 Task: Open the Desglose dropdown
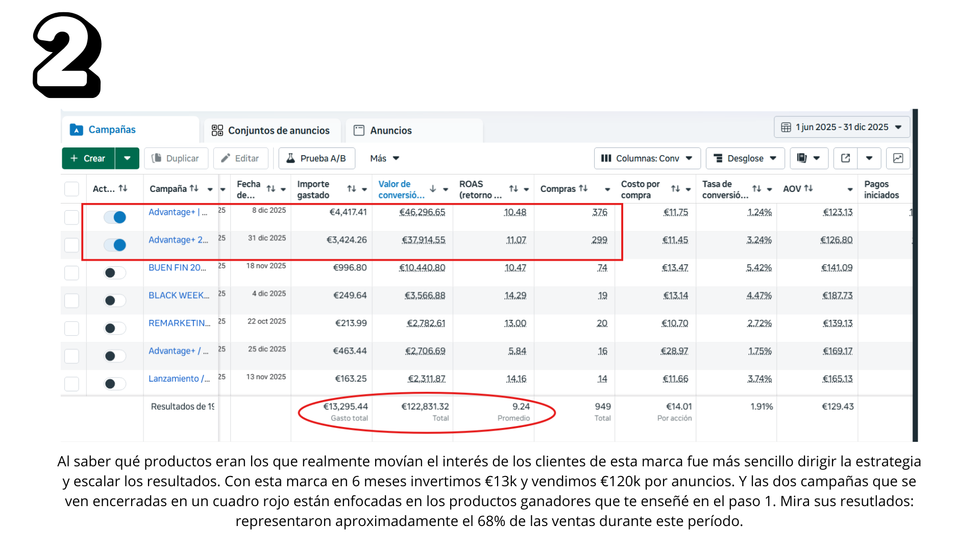click(745, 158)
